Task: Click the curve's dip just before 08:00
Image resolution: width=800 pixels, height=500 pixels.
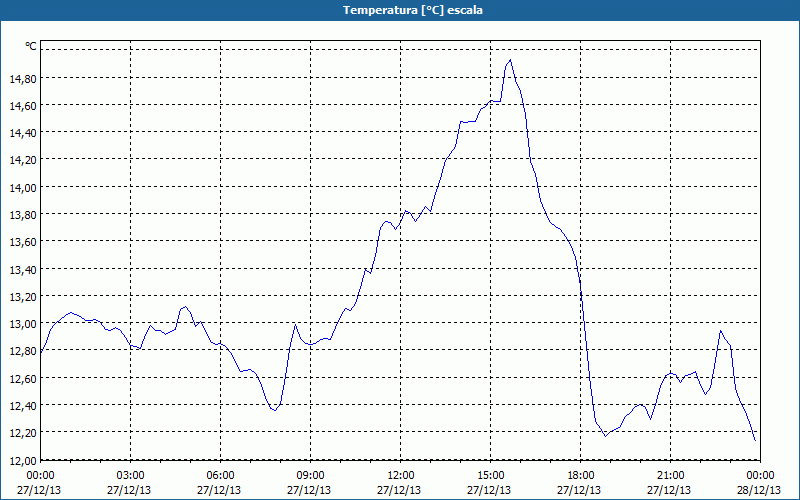Action: click(x=275, y=410)
